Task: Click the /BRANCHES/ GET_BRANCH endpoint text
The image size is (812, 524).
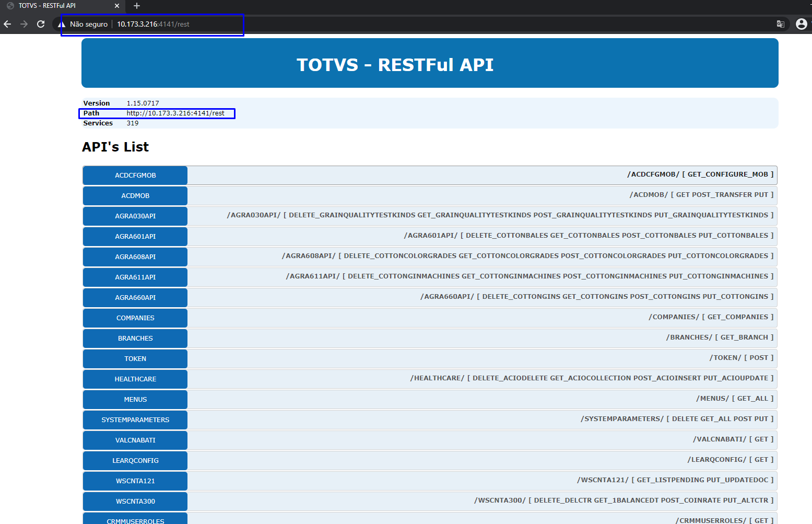Action: point(720,337)
